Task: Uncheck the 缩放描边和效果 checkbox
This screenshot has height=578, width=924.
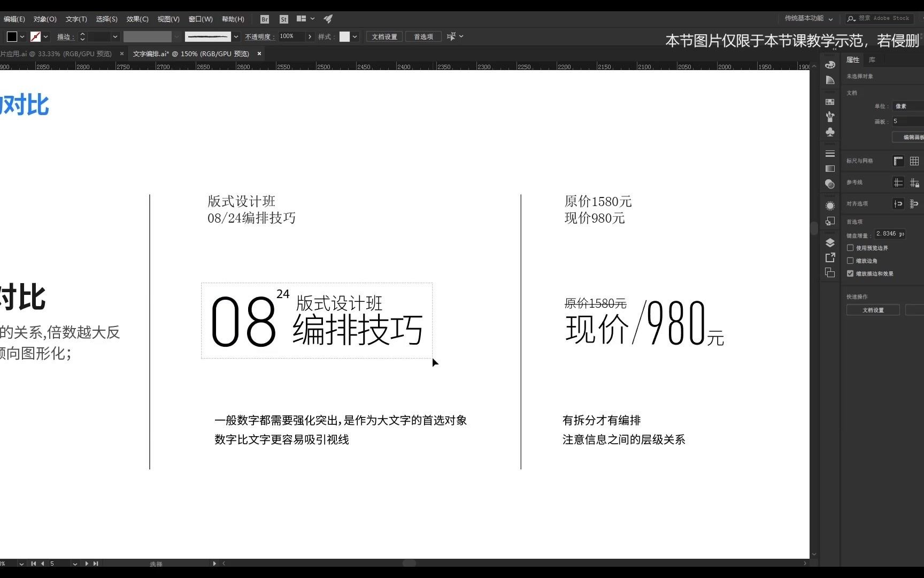Action: pyautogui.click(x=850, y=273)
